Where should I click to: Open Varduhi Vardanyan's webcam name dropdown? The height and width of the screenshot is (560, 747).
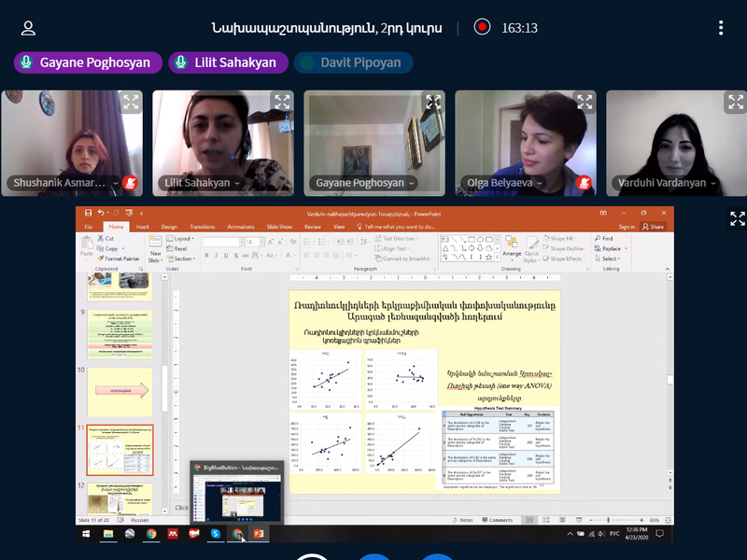coord(667,183)
